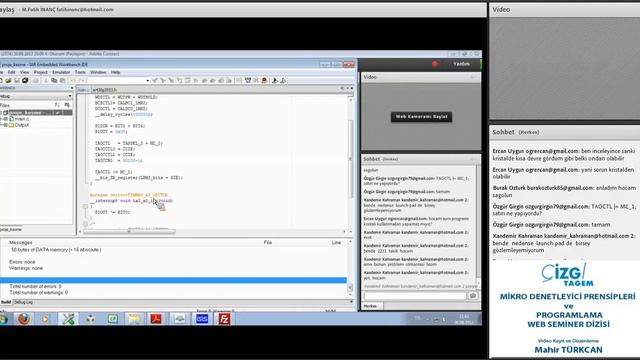Click the Save All toolbar icon
The width and height of the screenshot is (640, 360).
[25, 81]
